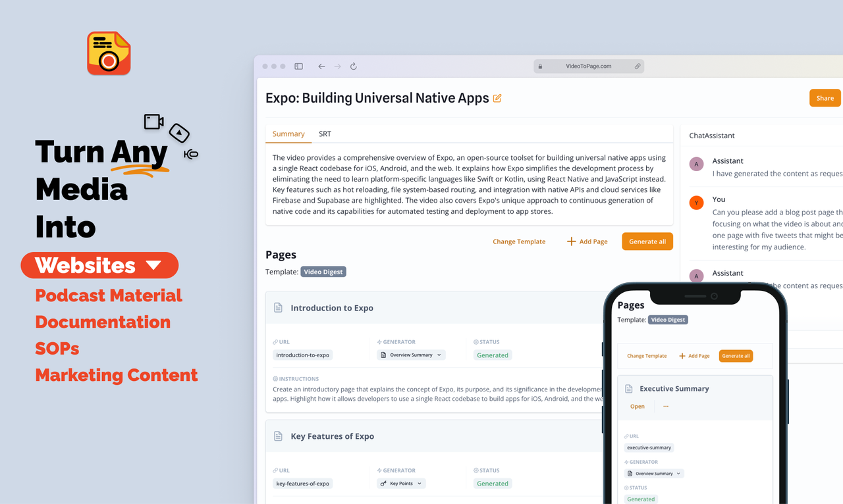Click the Introduction to Expo document icon
This screenshot has height=504, width=843.
coord(278,308)
